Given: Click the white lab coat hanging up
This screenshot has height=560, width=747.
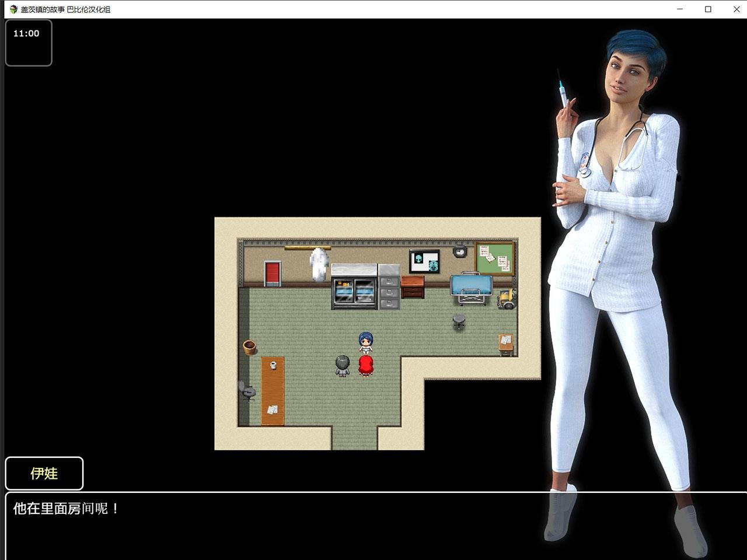Looking at the screenshot, I should pyautogui.click(x=319, y=264).
